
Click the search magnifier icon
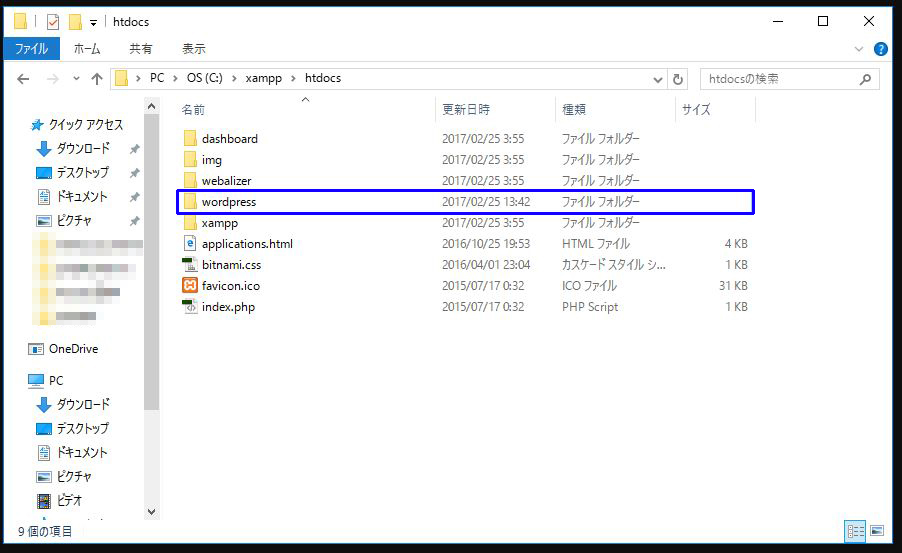tap(866, 79)
